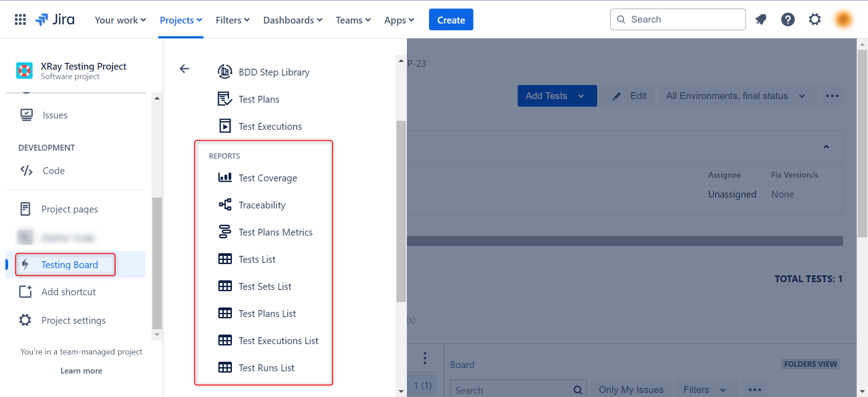Click the back arrow in Xray menu
Image resolution: width=868 pixels, height=397 pixels.
tap(184, 69)
